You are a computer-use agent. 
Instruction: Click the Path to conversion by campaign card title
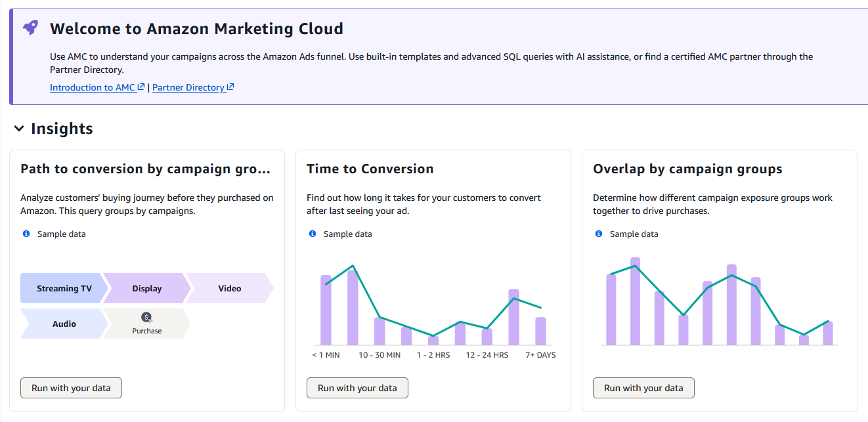click(x=145, y=169)
